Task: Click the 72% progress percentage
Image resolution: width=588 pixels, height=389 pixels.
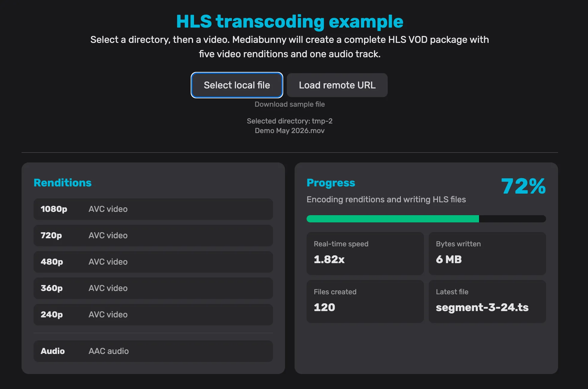Action: point(523,186)
